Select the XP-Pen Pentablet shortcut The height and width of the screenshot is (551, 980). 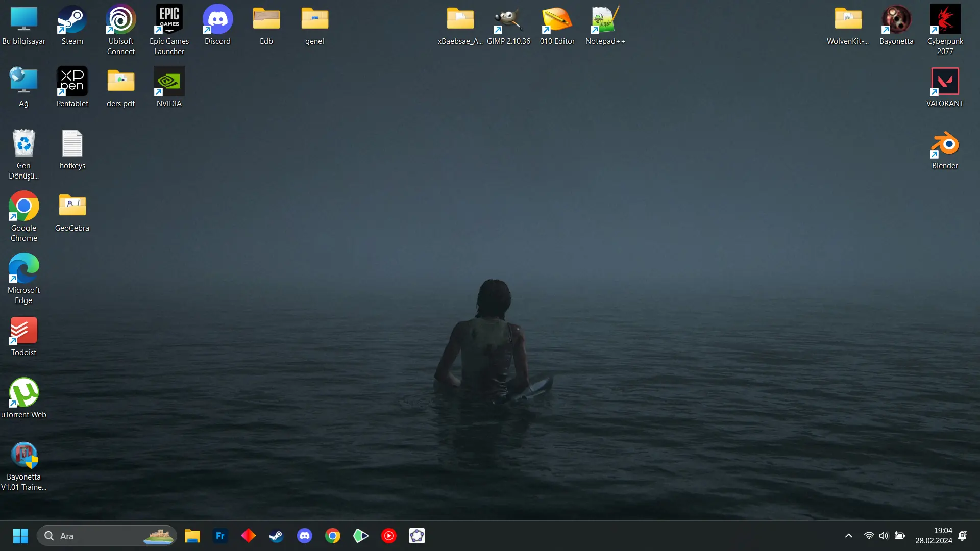pyautogui.click(x=72, y=88)
